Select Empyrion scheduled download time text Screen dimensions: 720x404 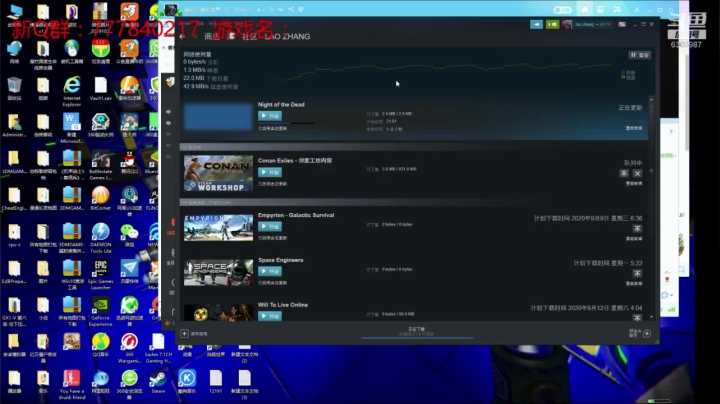coord(588,218)
